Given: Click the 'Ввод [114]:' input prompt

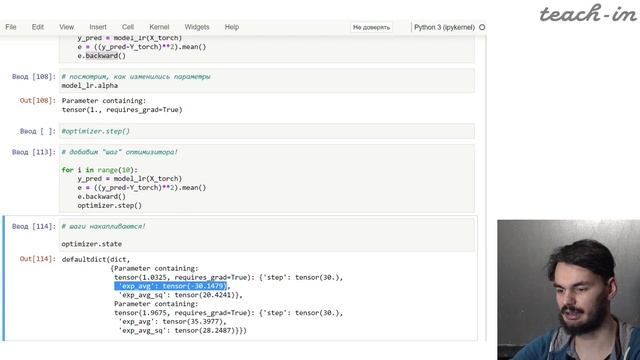Looking at the screenshot, I should click(33, 227).
